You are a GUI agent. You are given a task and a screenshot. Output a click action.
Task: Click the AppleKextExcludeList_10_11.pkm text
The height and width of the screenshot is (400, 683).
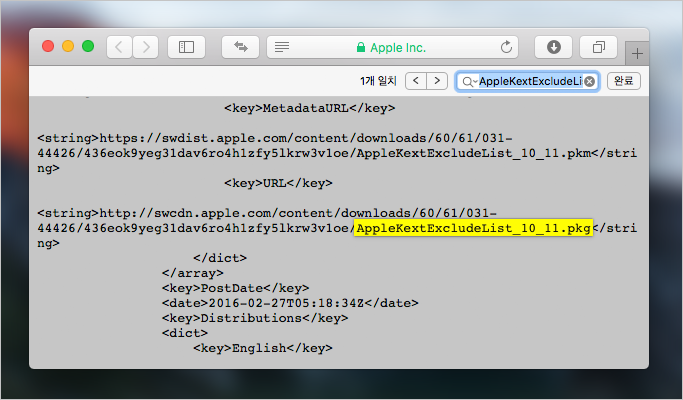(474, 153)
